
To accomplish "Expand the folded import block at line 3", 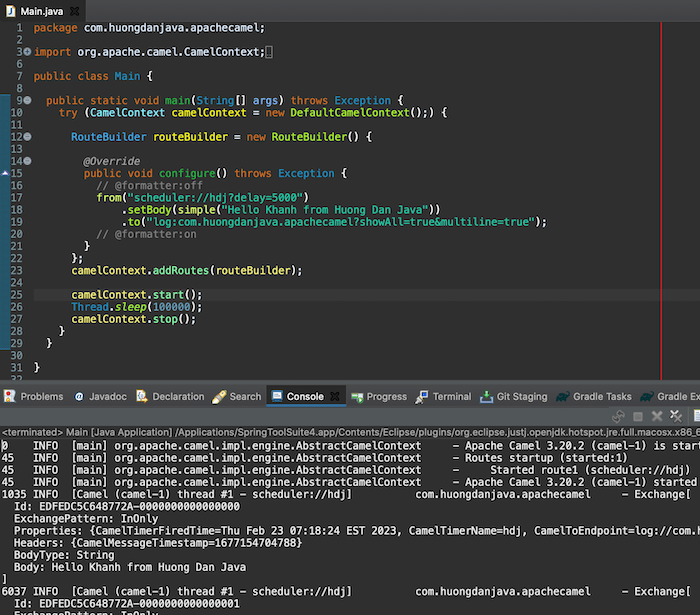I will coord(26,51).
